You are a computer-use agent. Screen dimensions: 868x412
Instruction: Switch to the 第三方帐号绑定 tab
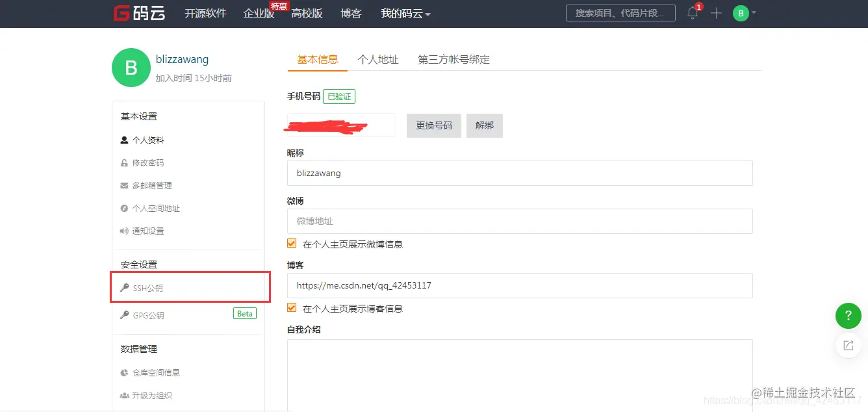[x=454, y=59]
